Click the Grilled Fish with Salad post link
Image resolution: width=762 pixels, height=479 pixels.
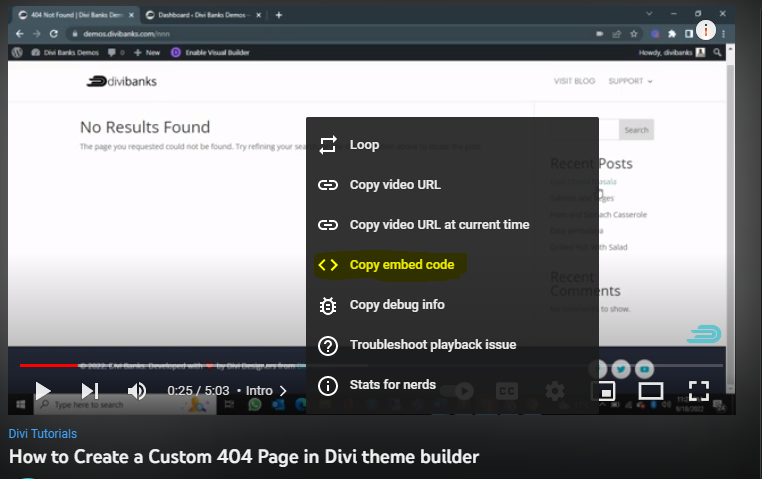589,247
